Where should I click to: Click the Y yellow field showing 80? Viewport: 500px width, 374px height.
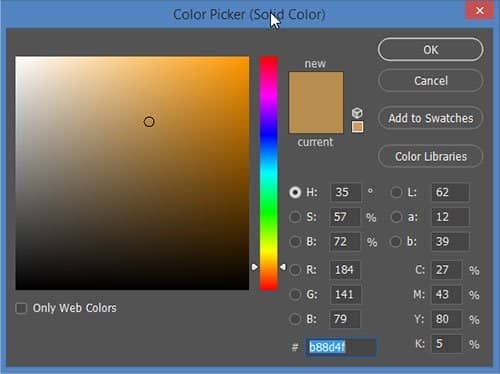tap(447, 319)
